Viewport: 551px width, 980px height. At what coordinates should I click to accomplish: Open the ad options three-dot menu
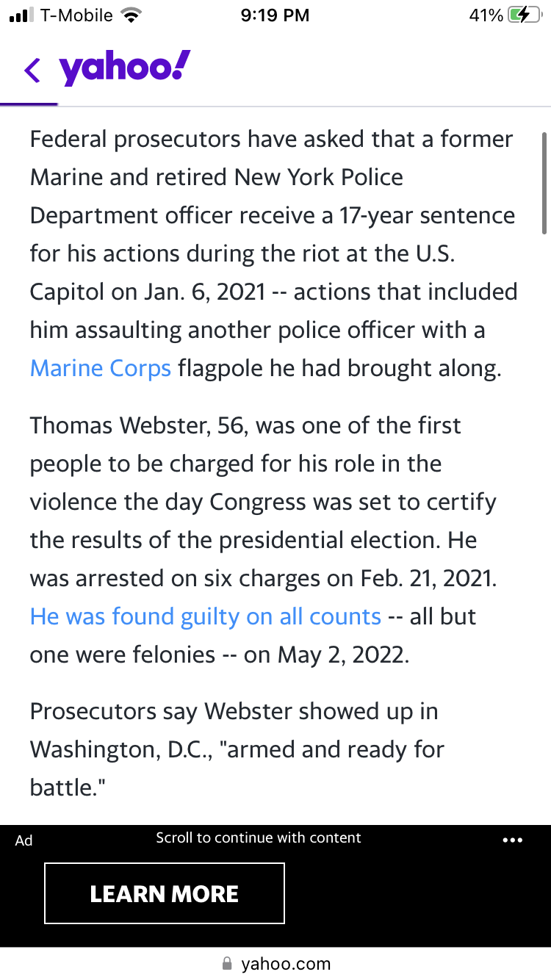[x=512, y=840]
